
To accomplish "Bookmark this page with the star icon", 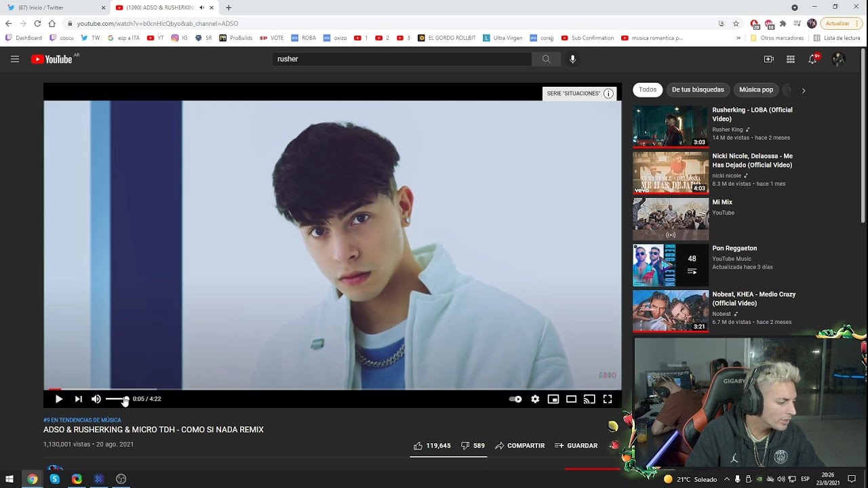I will point(736,23).
